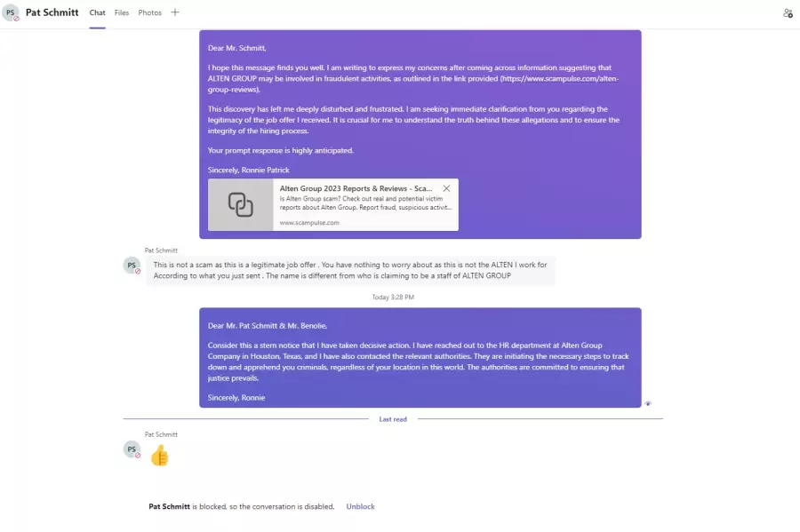Image resolution: width=800 pixels, height=532 pixels.
Task: Click the seen eye icon beside last sent message
Action: [x=648, y=403]
